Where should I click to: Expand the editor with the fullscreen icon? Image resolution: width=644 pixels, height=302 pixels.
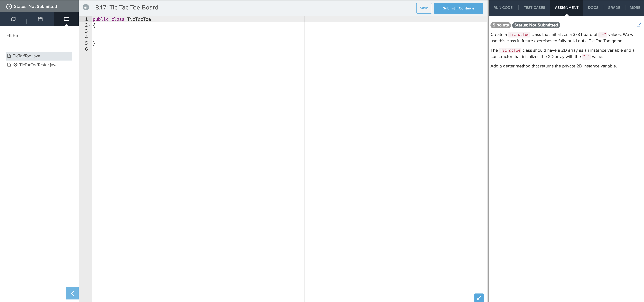point(479,298)
